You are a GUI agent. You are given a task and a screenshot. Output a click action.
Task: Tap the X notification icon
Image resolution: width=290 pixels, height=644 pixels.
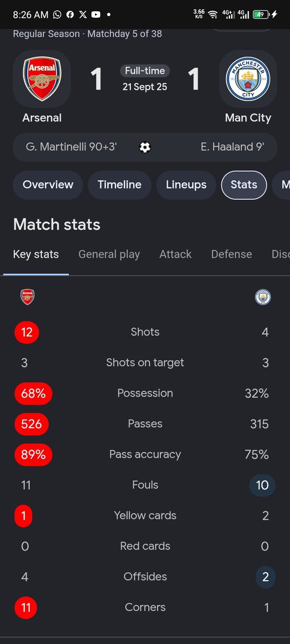pyautogui.click(x=82, y=14)
